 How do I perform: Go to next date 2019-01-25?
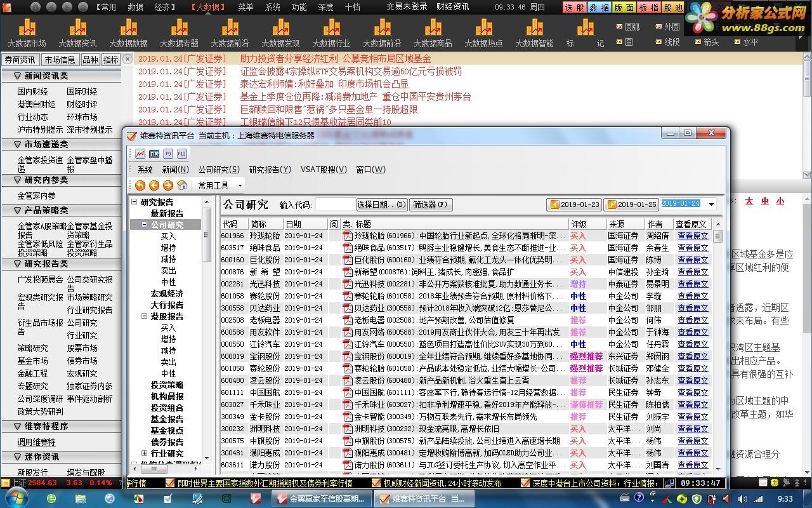click(632, 204)
